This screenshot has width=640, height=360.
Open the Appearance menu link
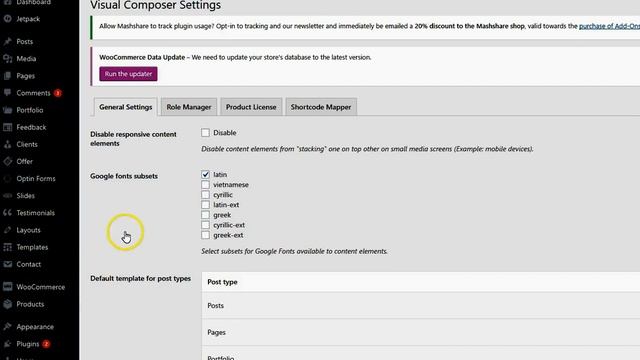click(35, 327)
